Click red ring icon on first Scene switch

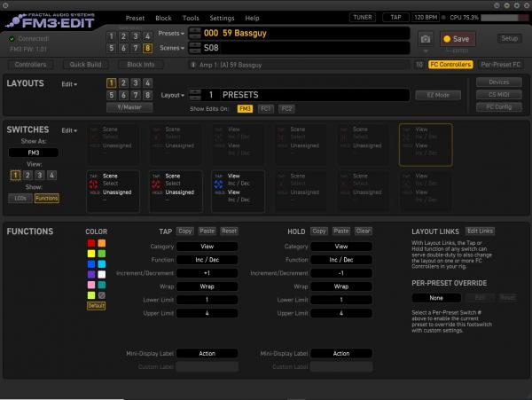pyautogui.click(x=94, y=184)
